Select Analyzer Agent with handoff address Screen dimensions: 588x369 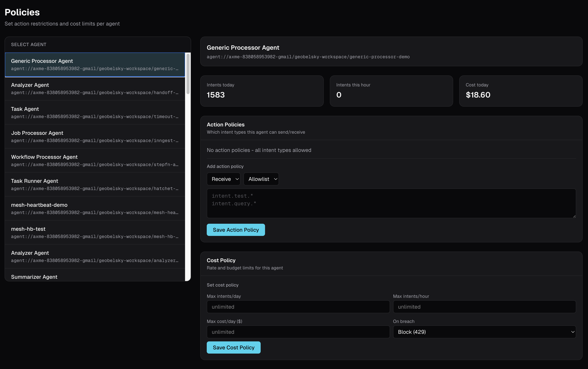pos(95,89)
